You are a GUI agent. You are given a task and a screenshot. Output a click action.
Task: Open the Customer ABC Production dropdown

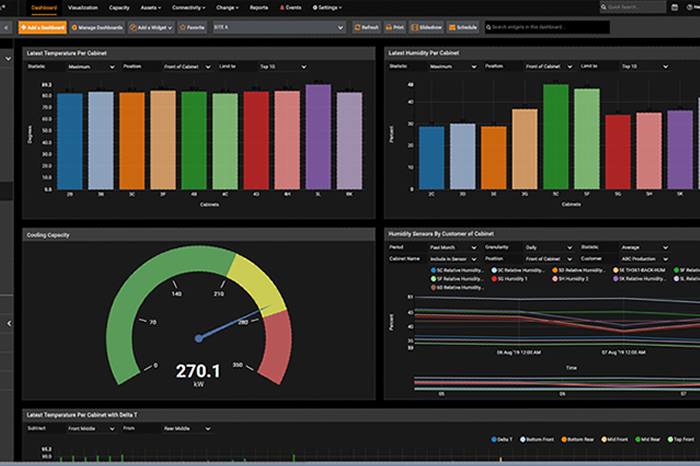(x=645, y=259)
